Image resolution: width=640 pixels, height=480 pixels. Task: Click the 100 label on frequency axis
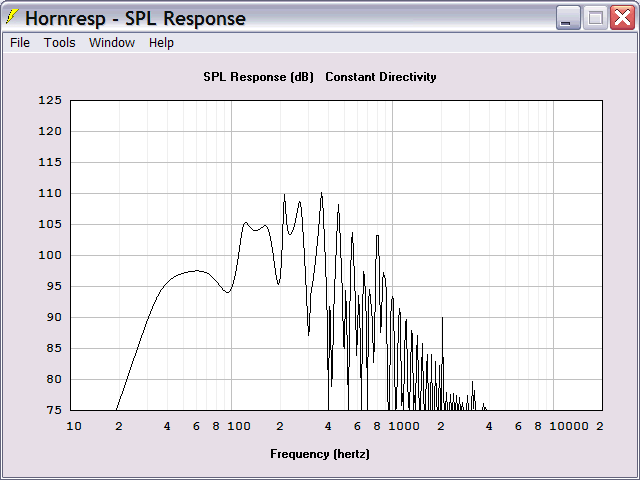[x=239, y=426]
